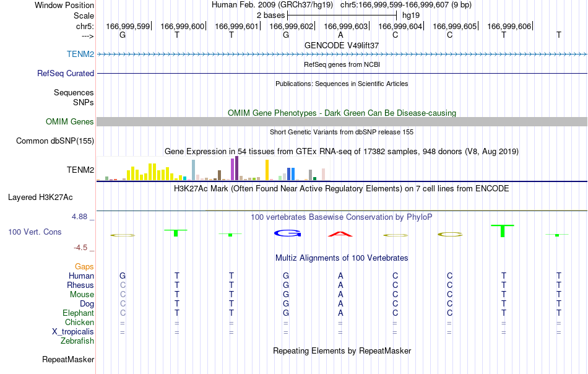Select the OMIM Genes gray bar
588x374 pixels.
tap(342, 121)
